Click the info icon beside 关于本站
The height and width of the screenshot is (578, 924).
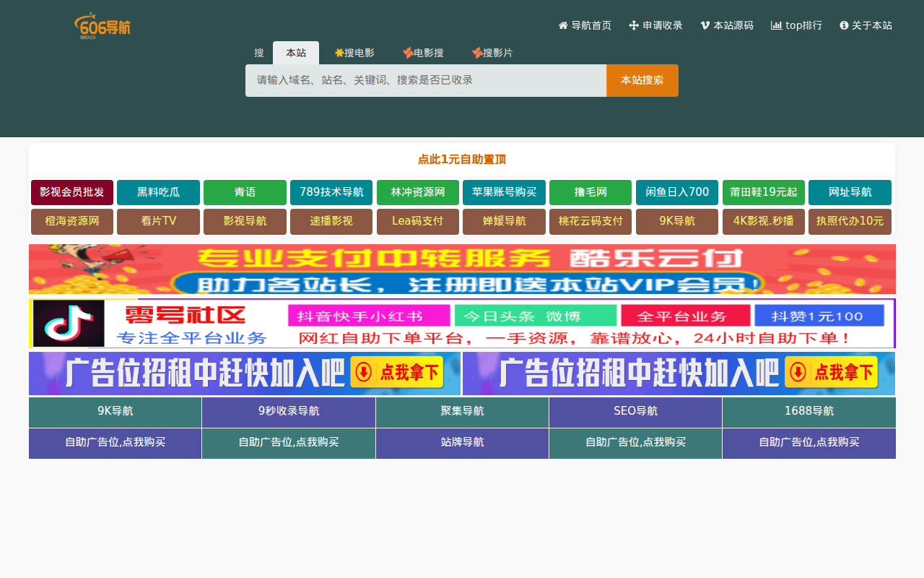tap(844, 25)
